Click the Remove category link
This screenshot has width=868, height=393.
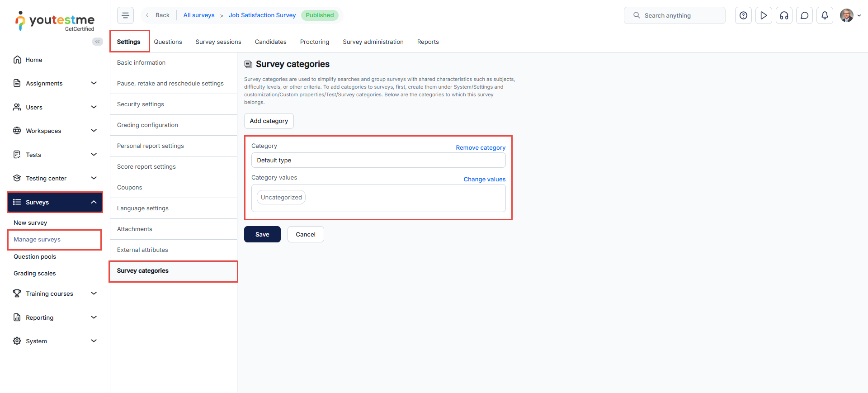click(480, 148)
